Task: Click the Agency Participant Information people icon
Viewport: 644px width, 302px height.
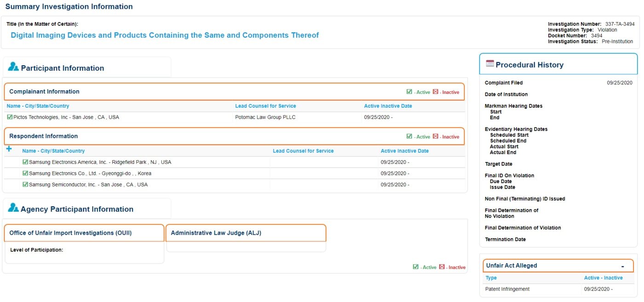Action: pyautogui.click(x=13, y=208)
